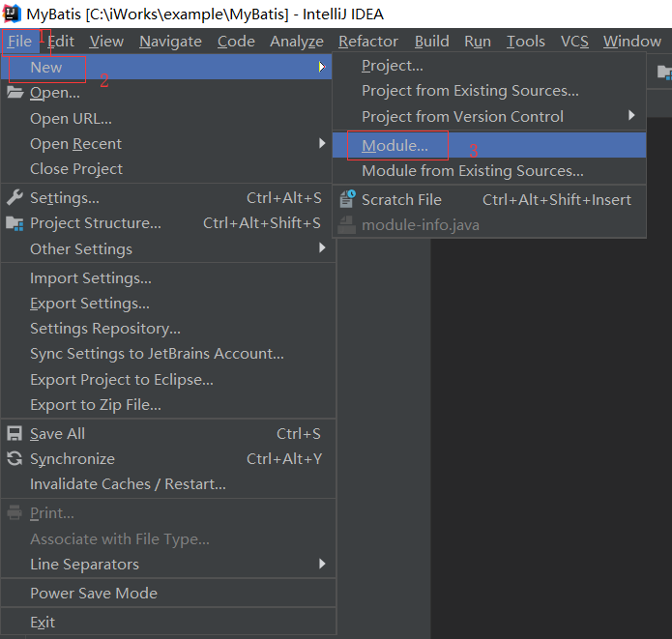Screen dimensions: 672x639
Task: Click the Synchronize refresh icon
Action: point(15,459)
